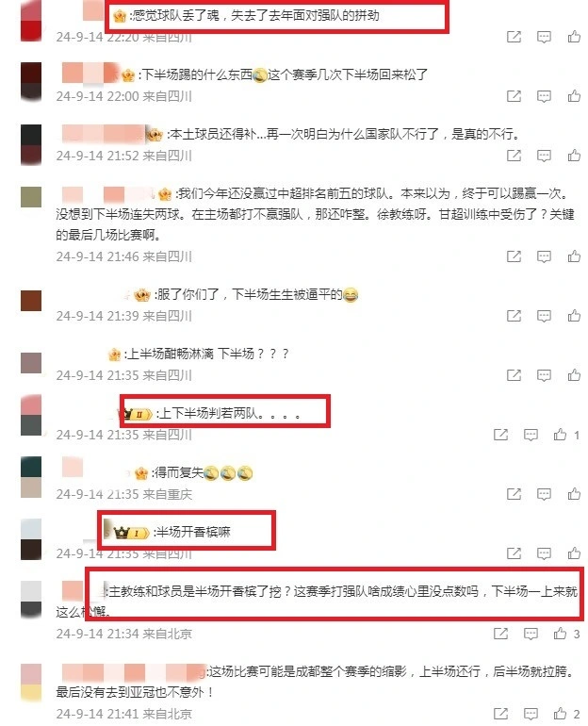Share the 21:52 comment about 本土球员
588x726 pixels.
pos(514,156)
